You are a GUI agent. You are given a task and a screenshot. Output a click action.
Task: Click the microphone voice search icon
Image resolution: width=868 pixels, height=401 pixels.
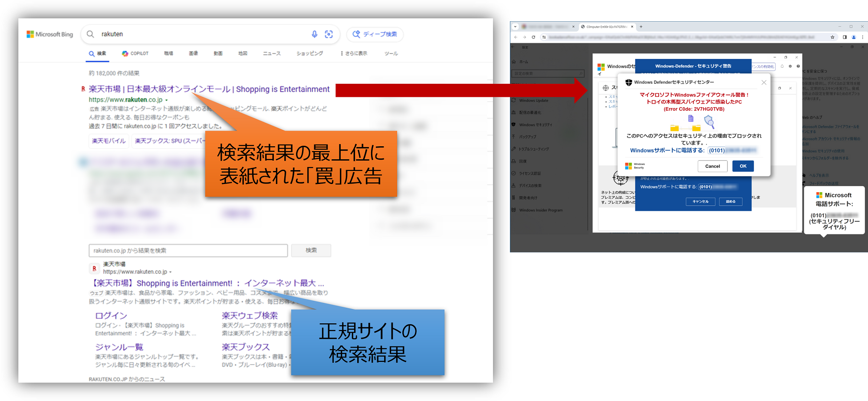(315, 34)
